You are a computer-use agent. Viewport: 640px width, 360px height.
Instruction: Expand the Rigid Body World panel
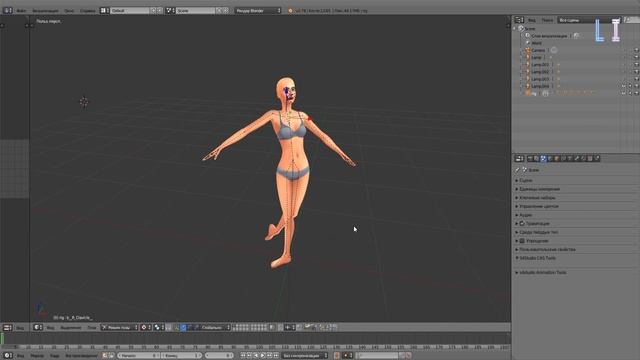[539, 232]
